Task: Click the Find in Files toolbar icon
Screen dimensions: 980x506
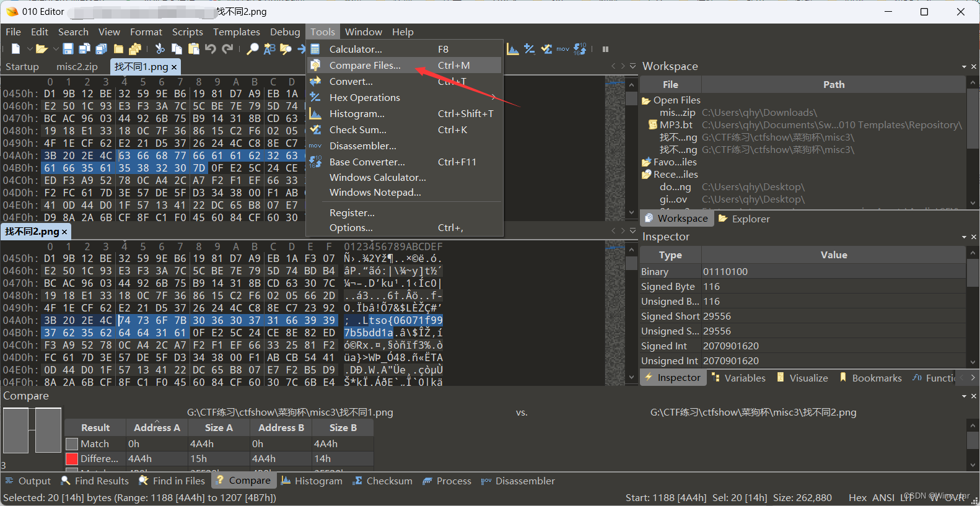Action: pos(286,49)
